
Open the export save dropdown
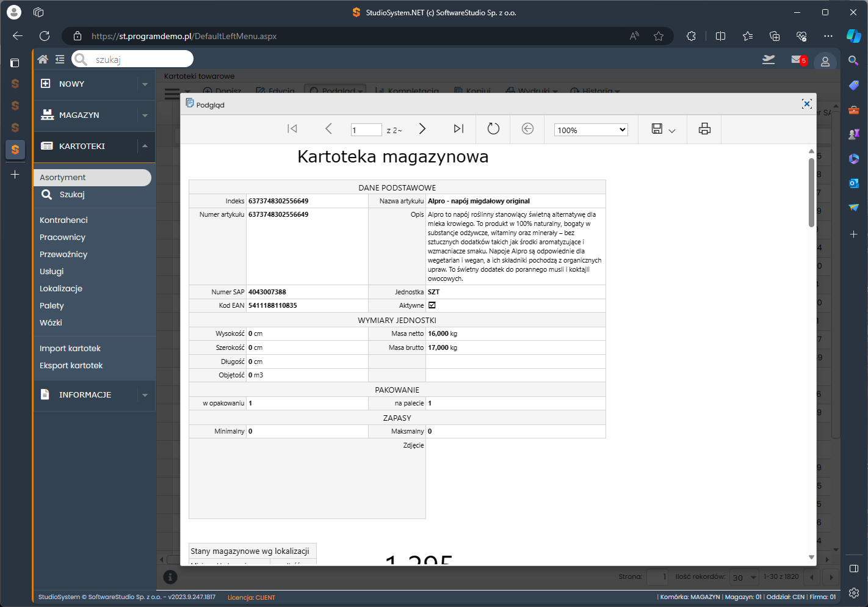pos(663,129)
